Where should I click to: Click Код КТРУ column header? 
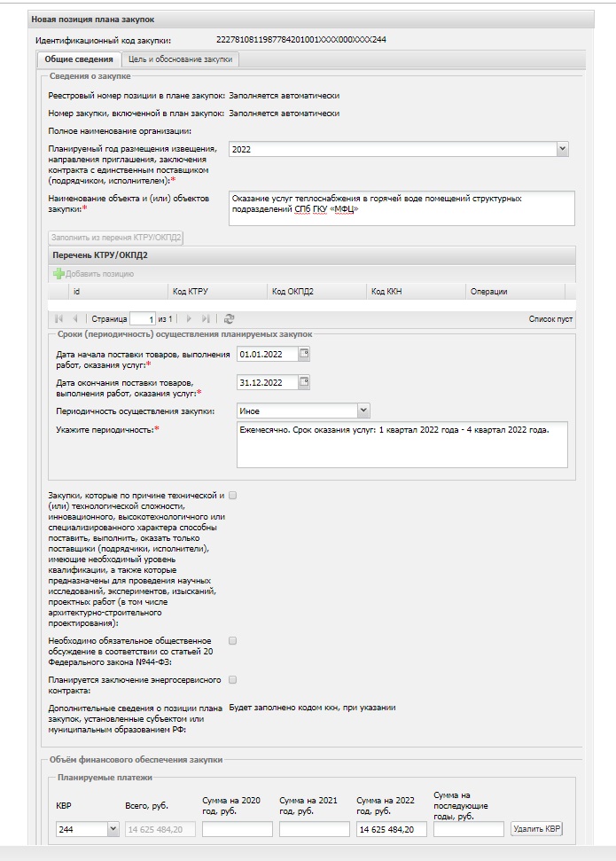[x=217, y=292]
